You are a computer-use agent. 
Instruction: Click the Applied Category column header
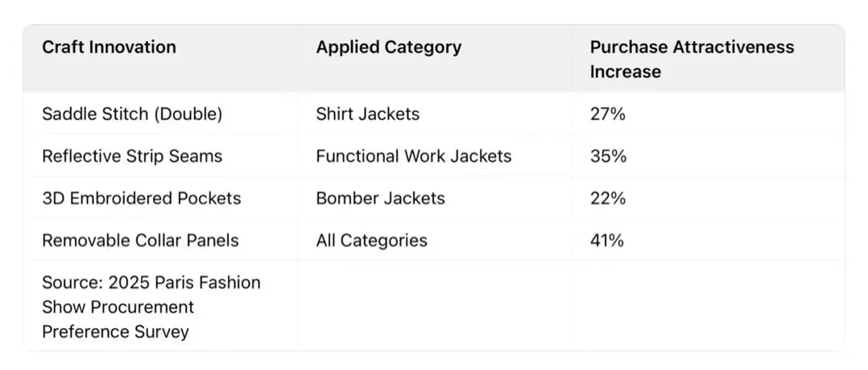(388, 47)
